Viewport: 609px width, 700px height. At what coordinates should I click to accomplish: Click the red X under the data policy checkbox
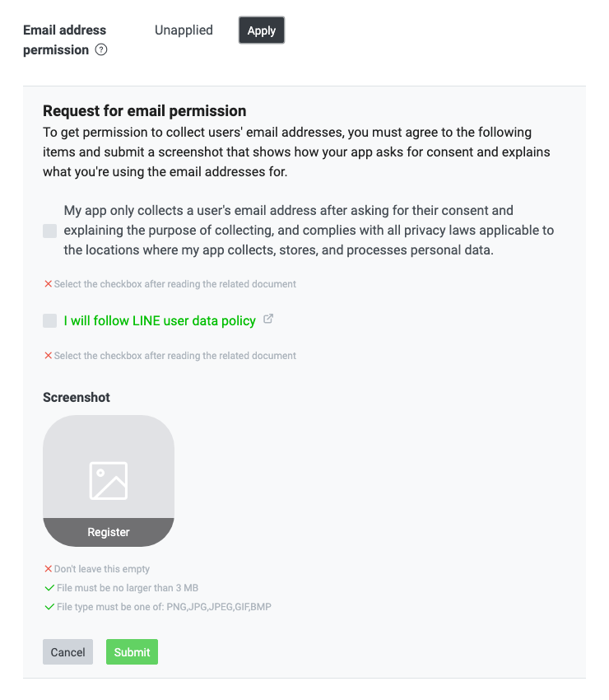click(49, 356)
